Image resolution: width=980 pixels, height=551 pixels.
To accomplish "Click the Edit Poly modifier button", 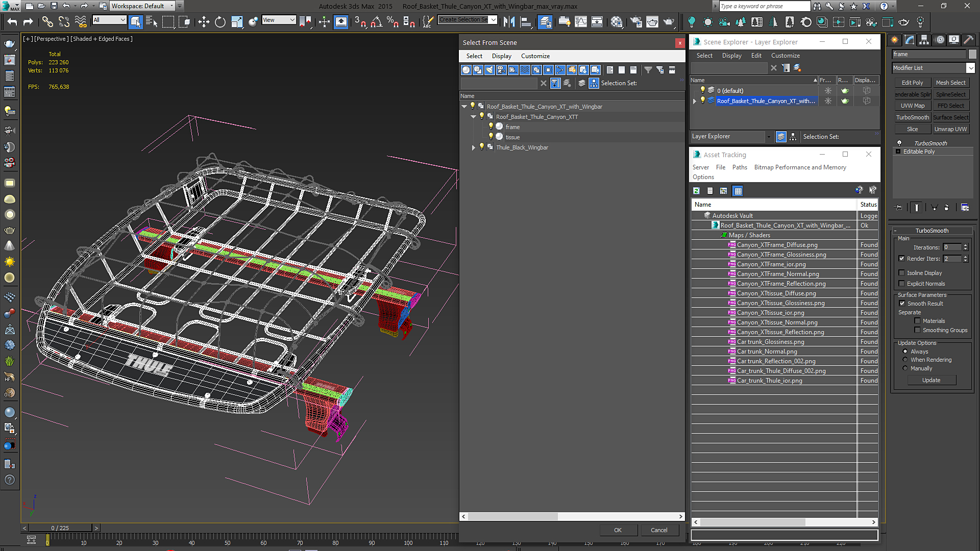I will 912,83.
